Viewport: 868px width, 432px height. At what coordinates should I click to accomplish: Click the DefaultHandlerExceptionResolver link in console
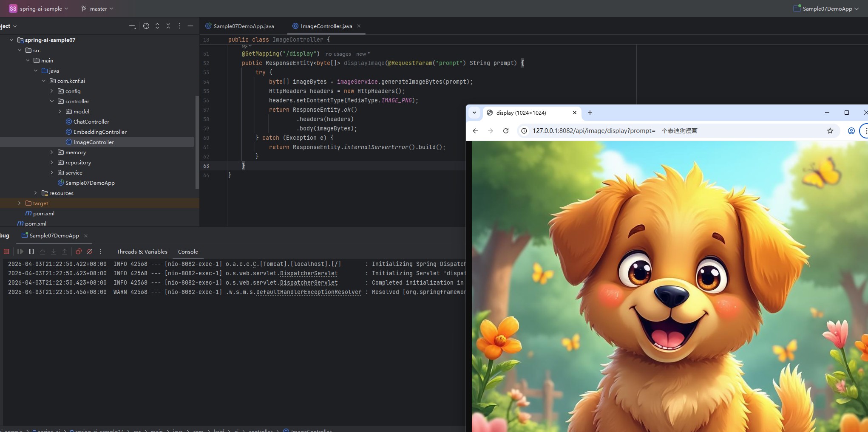[x=309, y=292]
